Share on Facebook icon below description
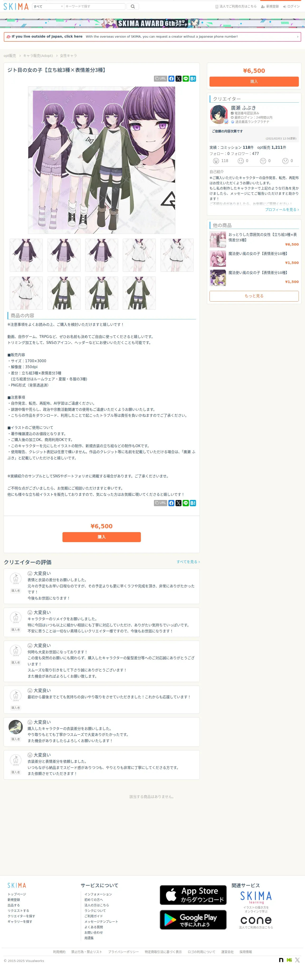The height and width of the screenshot is (980, 305). pyautogui.click(x=171, y=503)
